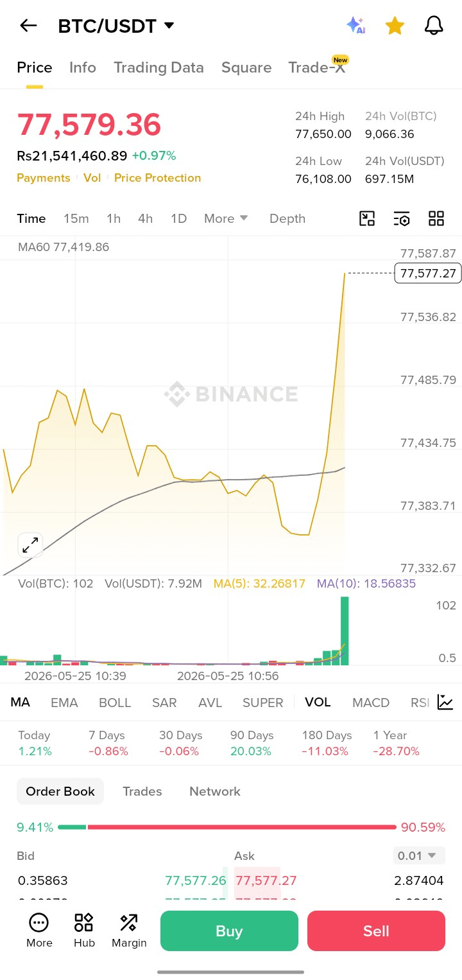Open chart drawing tools icon
This screenshot has height=980, width=462.
point(367,218)
